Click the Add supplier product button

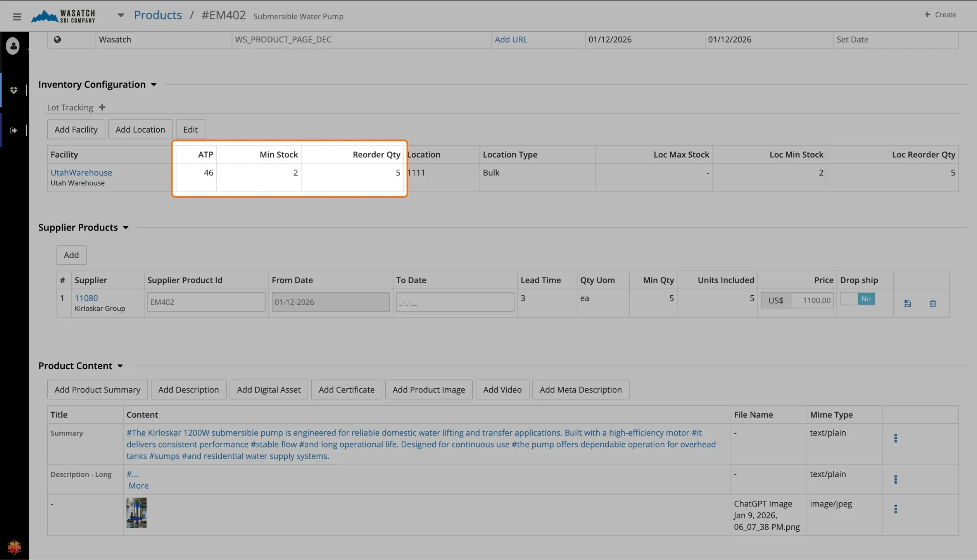(x=71, y=255)
